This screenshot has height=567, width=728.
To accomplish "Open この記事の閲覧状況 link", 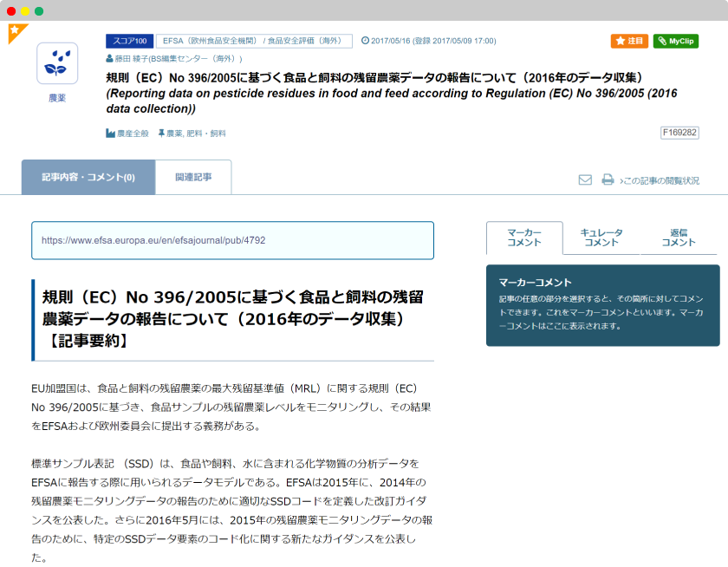I will 660,181.
